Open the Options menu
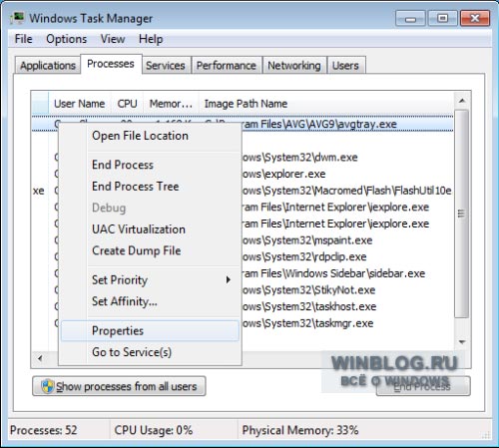Image resolution: width=499 pixels, height=448 pixels. click(x=67, y=39)
